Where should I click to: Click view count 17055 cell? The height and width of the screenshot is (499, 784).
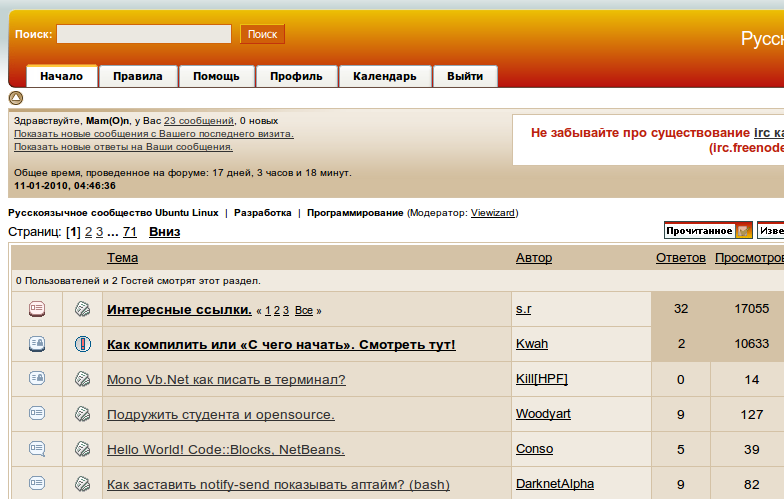click(752, 308)
